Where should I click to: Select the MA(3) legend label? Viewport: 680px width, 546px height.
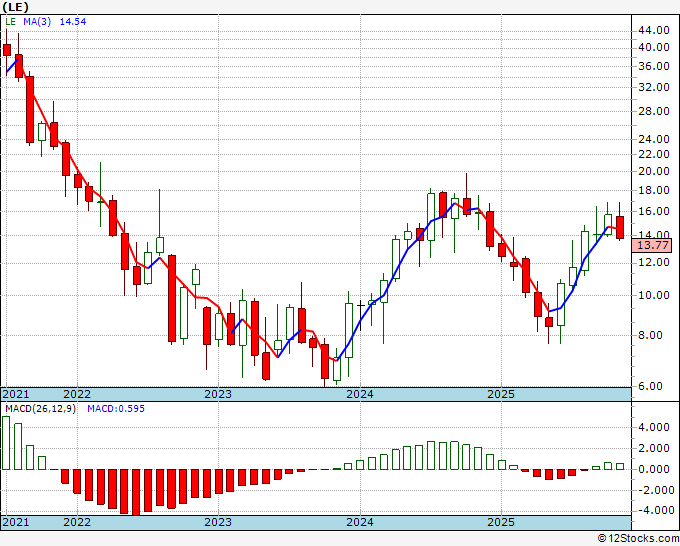click(x=37, y=21)
